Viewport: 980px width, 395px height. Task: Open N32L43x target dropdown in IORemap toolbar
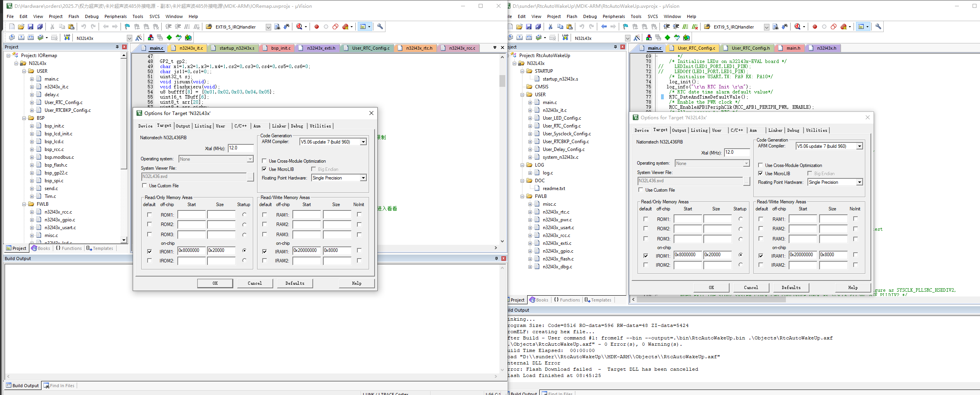click(x=130, y=38)
